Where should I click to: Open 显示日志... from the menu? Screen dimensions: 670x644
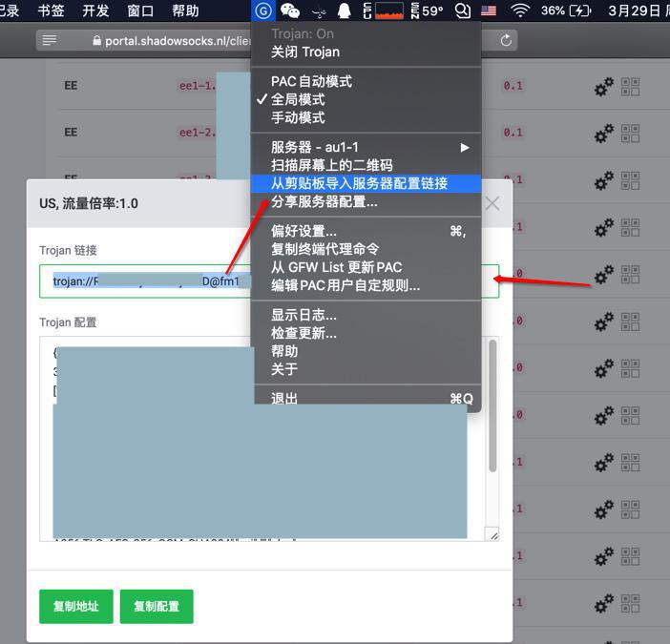tap(366, 315)
